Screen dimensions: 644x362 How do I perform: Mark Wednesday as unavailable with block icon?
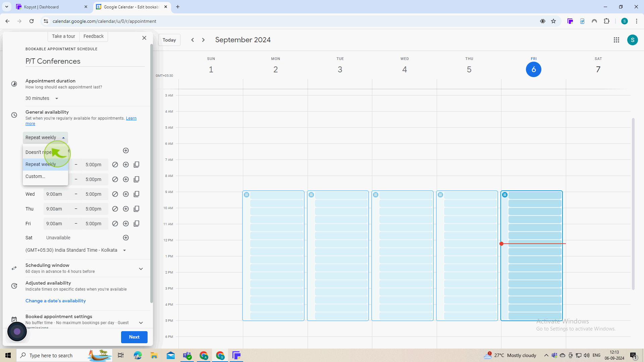[115, 194]
